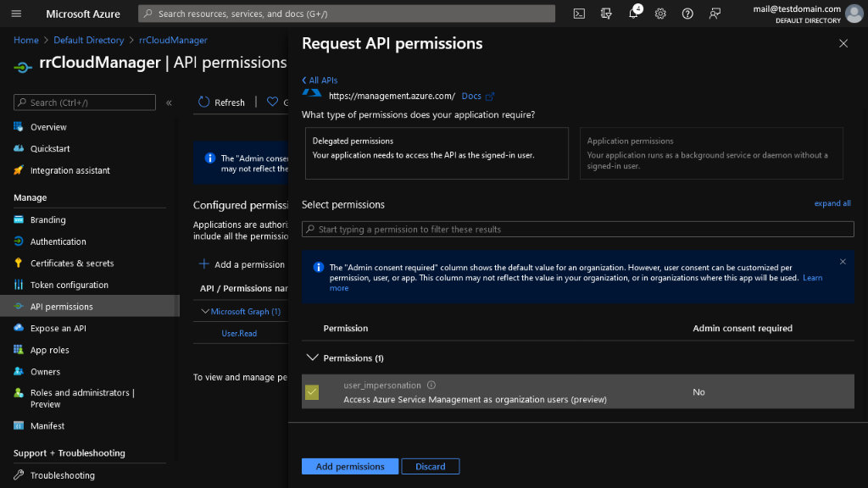Click the Token configuration icon
868x488 pixels.
tap(19, 285)
